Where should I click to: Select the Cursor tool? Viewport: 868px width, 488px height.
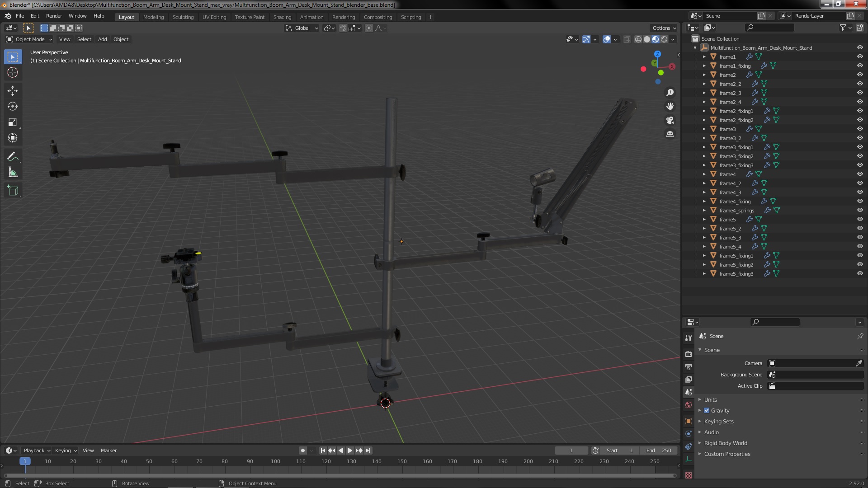tap(13, 72)
